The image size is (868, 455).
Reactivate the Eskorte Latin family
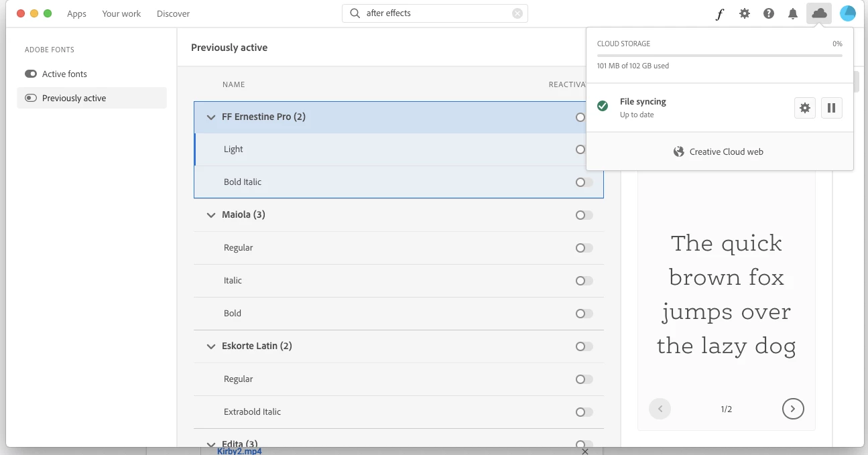[x=584, y=346]
